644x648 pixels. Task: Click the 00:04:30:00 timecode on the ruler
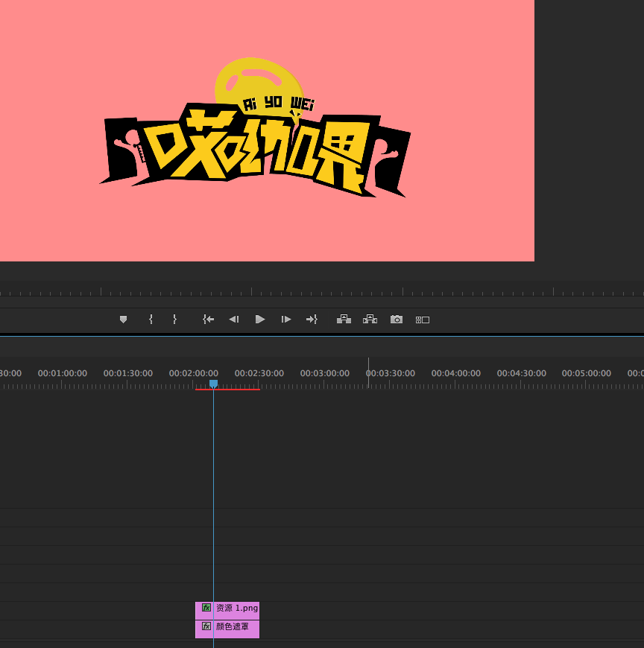pyautogui.click(x=522, y=373)
